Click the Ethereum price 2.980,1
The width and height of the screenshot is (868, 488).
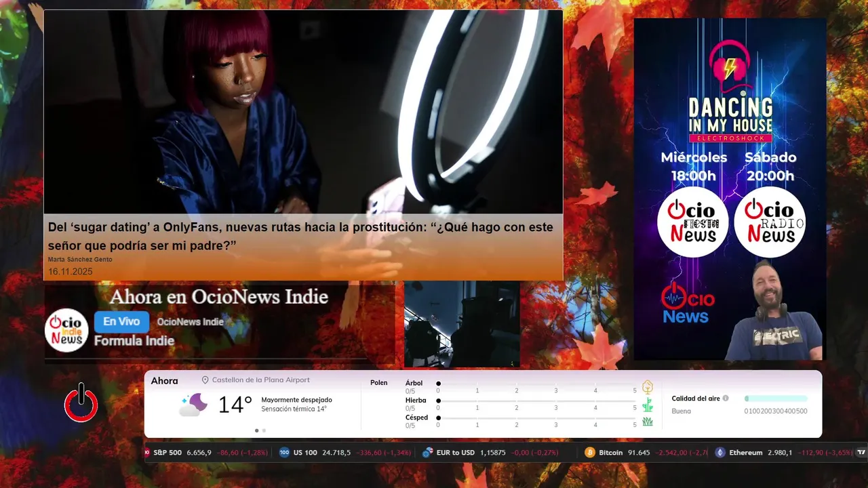[x=780, y=452]
